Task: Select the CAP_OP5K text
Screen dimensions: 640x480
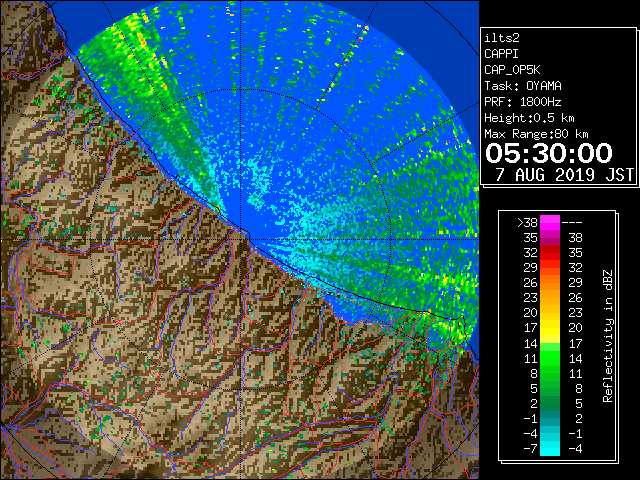Action: [512, 70]
